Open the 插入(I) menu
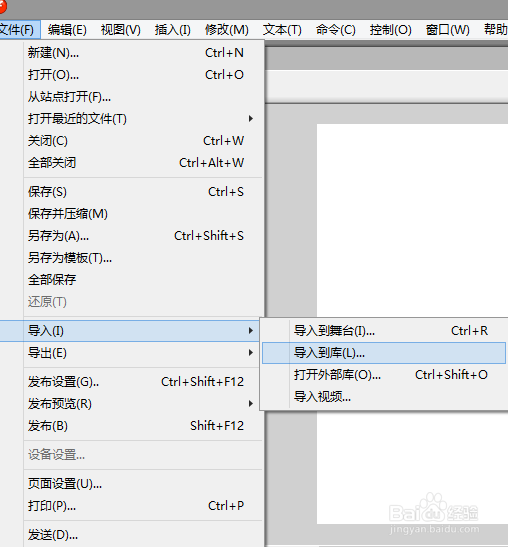The width and height of the screenshot is (508, 547). pyautogui.click(x=173, y=30)
